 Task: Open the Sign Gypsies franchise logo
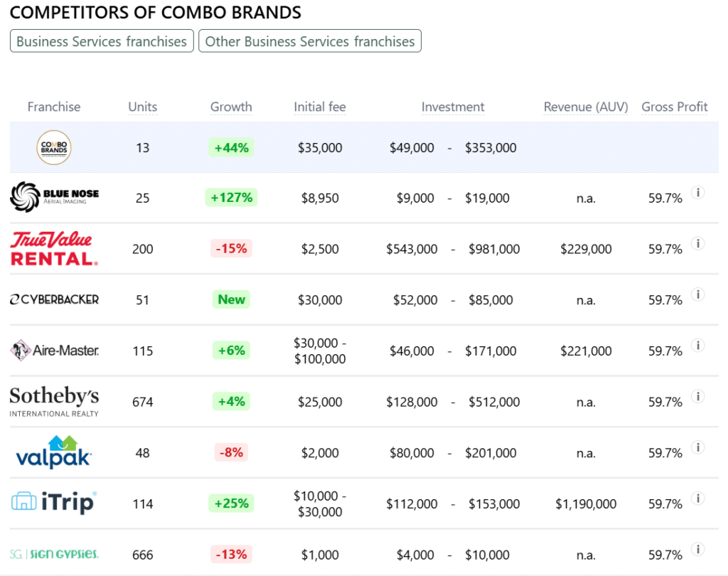[54, 554]
